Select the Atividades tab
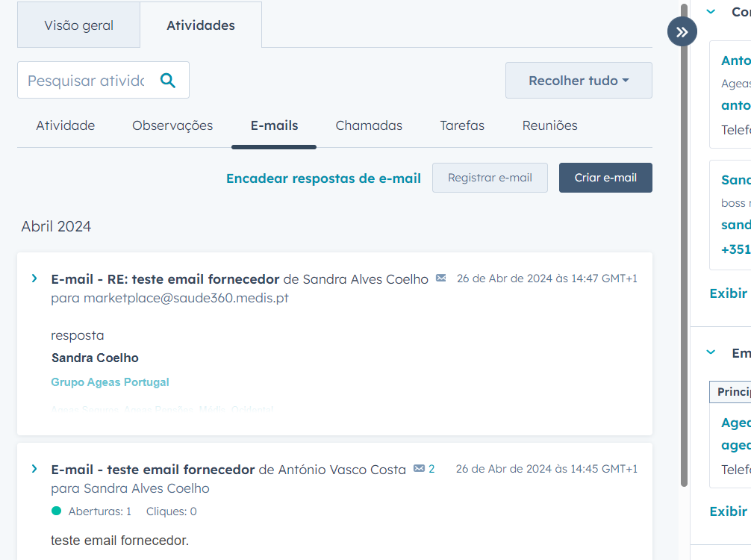 [x=200, y=25]
